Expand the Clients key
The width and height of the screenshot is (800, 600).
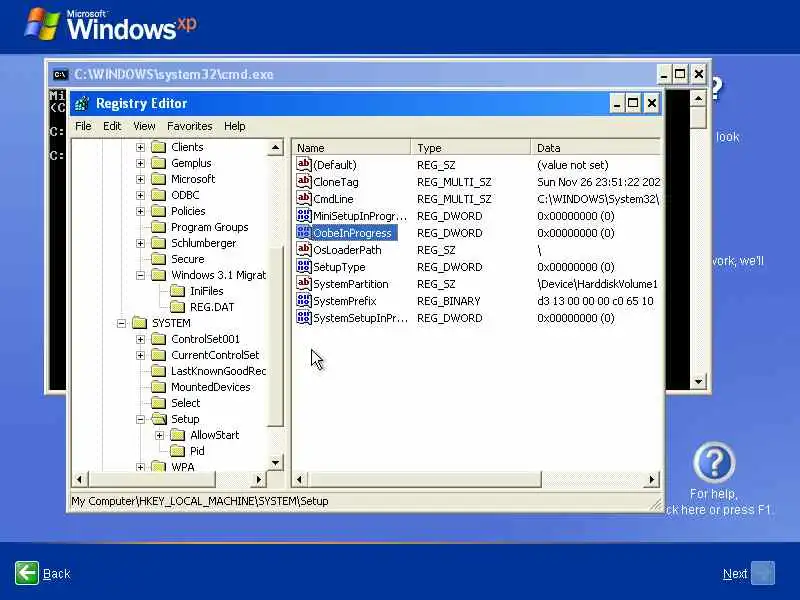click(x=140, y=147)
